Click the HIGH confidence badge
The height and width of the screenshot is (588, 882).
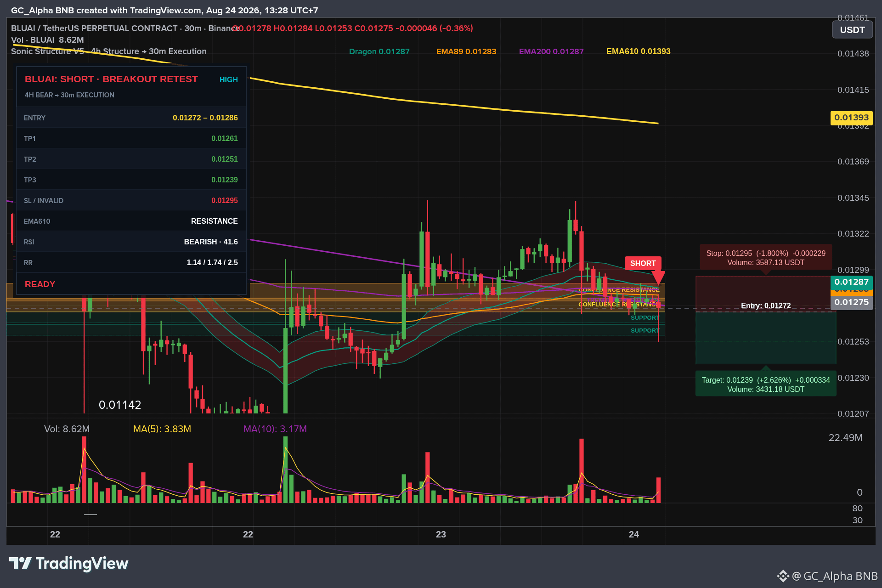229,79
